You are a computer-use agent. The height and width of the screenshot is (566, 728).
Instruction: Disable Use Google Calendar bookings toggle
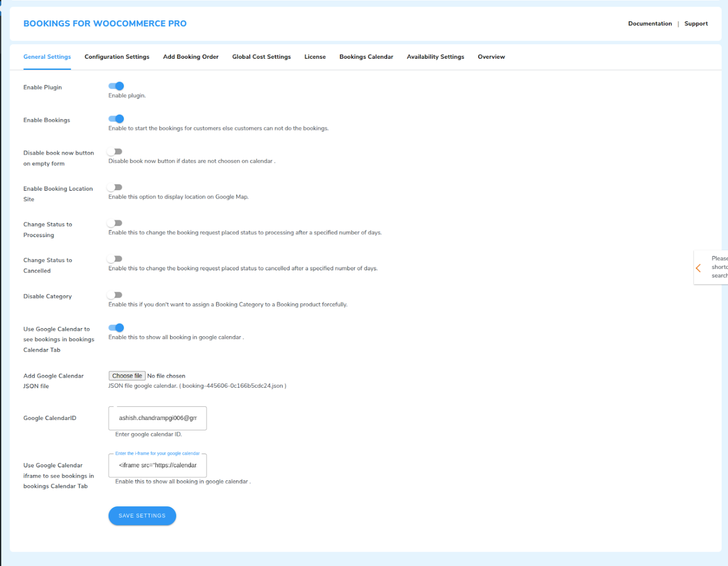[116, 327]
